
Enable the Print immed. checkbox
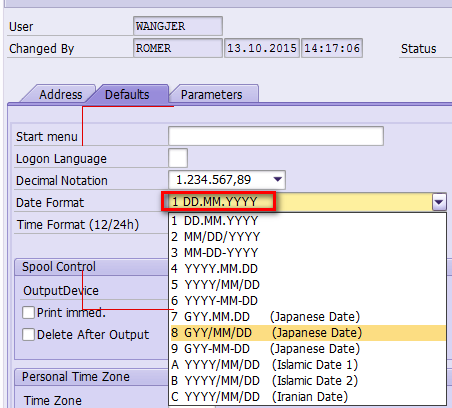[x=28, y=313]
